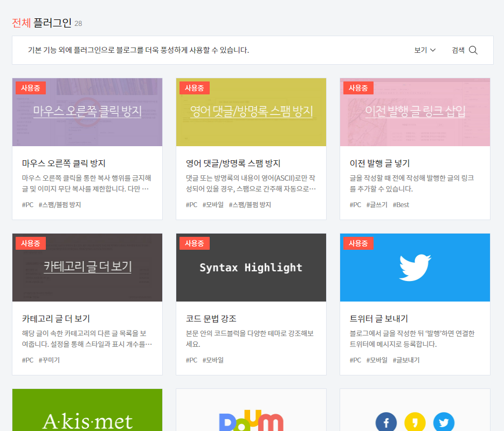Click 사용중 badge on Twitter card
Viewport: 504px width, 431px height.
click(x=358, y=243)
